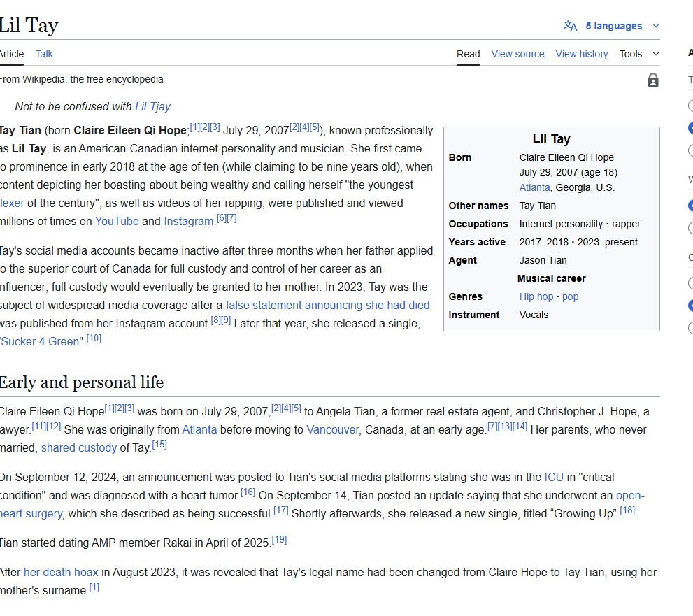
Task: Click the Jason Tian agent value
Action: click(x=543, y=260)
